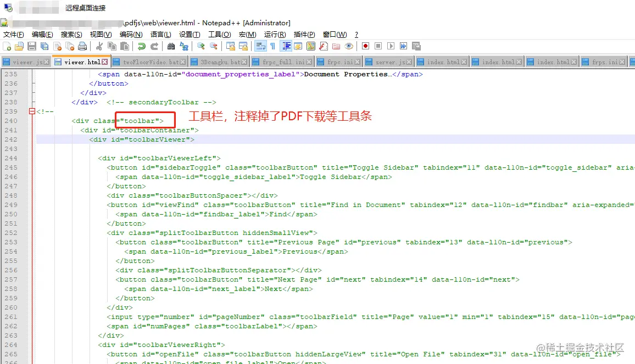Toggle the Indent Guide icon

coord(286,46)
